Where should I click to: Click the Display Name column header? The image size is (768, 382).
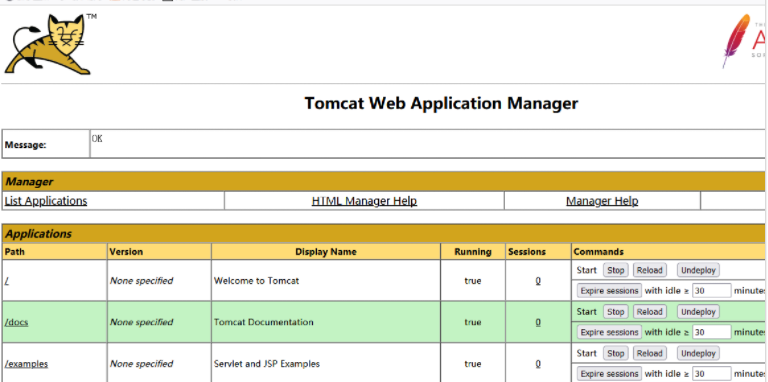tap(326, 252)
